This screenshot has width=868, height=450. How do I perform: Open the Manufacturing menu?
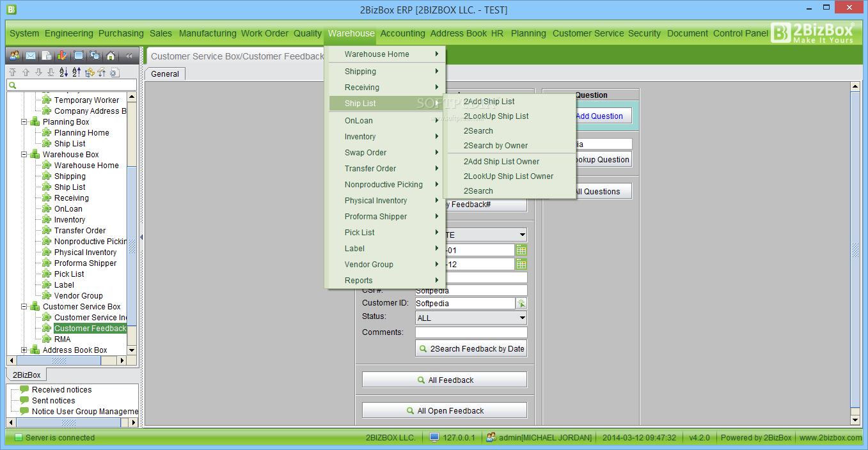[207, 33]
